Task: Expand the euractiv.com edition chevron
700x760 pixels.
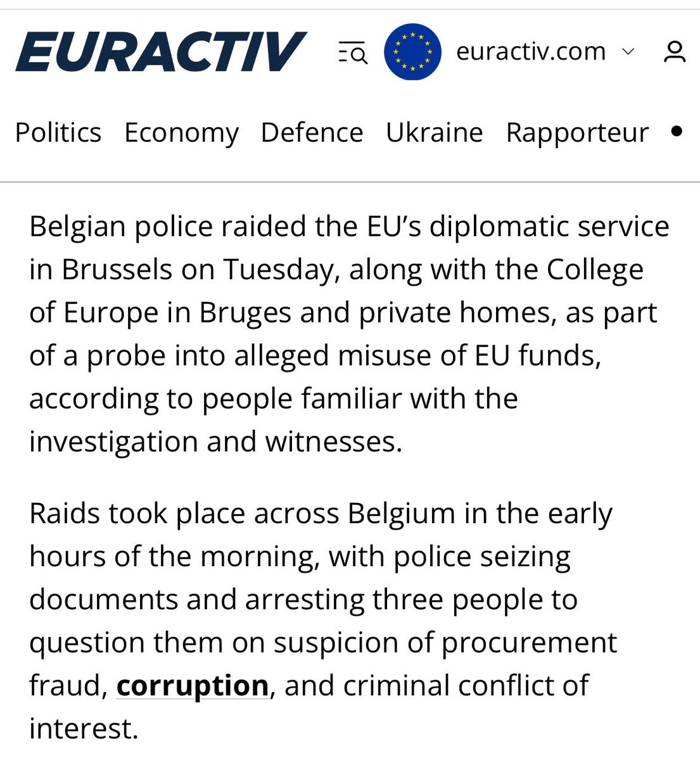Action: pyautogui.click(x=628, y=51)
